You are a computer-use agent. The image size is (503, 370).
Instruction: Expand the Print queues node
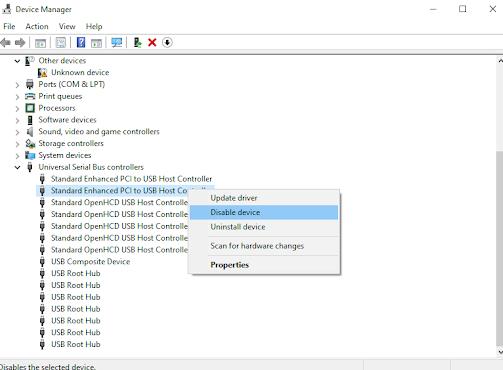click(x=17, y=97)
